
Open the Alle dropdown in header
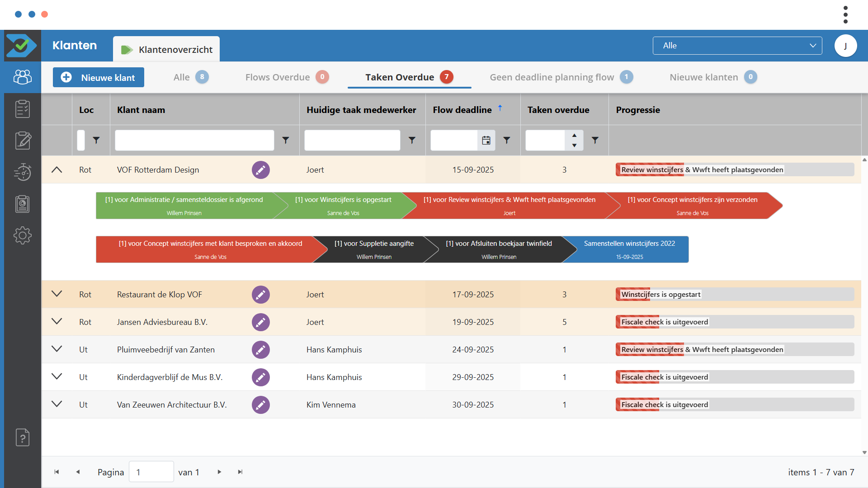(737, 46)
